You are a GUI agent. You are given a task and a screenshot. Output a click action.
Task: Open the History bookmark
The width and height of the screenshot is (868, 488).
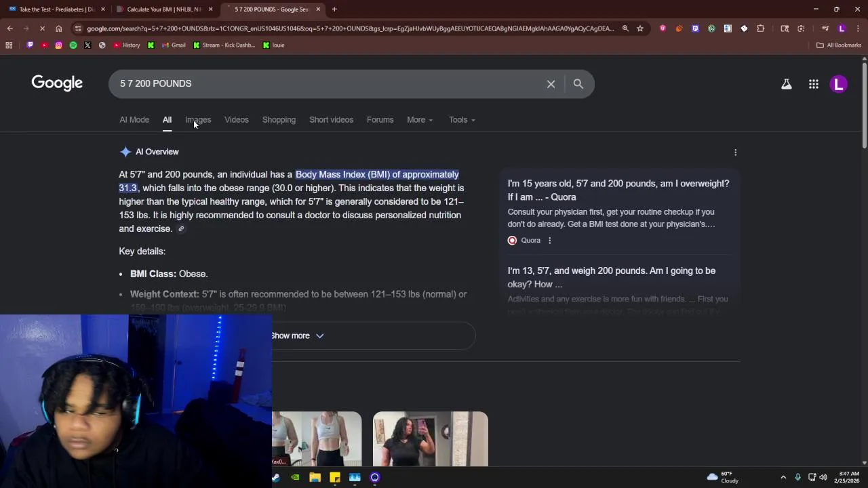click(x=127, y=45)
